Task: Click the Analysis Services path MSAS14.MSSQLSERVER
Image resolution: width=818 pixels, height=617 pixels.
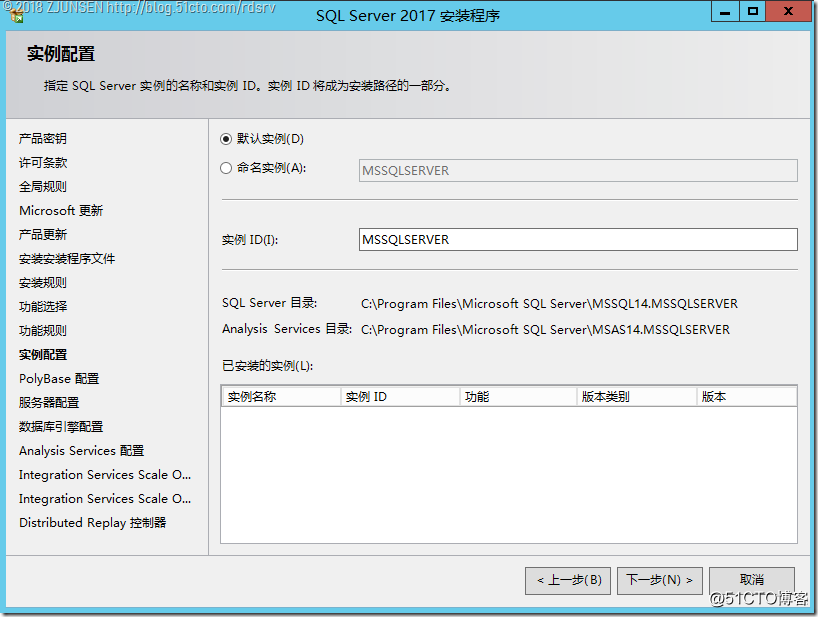Action: (x=545, y=330)
